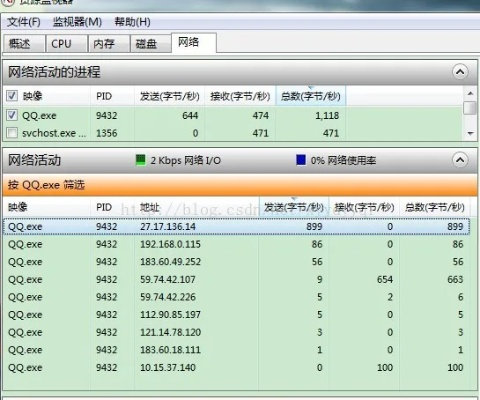
Task: Switch to the CPU tab
Action: (x=67, y=44)
